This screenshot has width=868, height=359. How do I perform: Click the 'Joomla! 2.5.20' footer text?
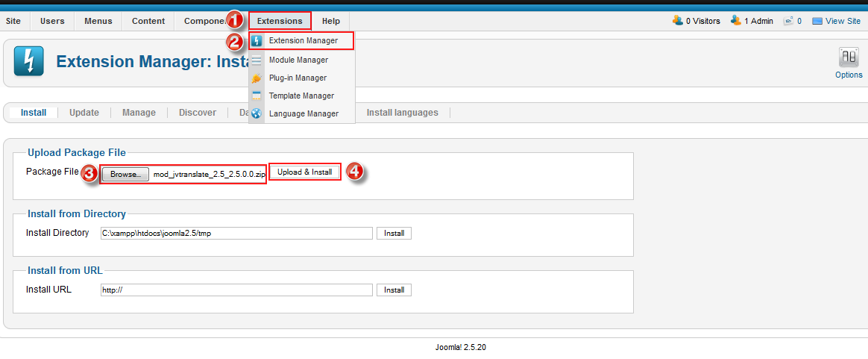(461, 348)
